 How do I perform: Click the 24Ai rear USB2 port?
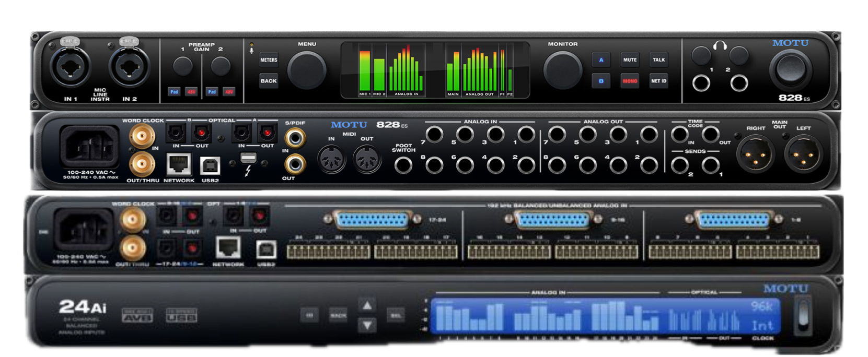(266, 249)
